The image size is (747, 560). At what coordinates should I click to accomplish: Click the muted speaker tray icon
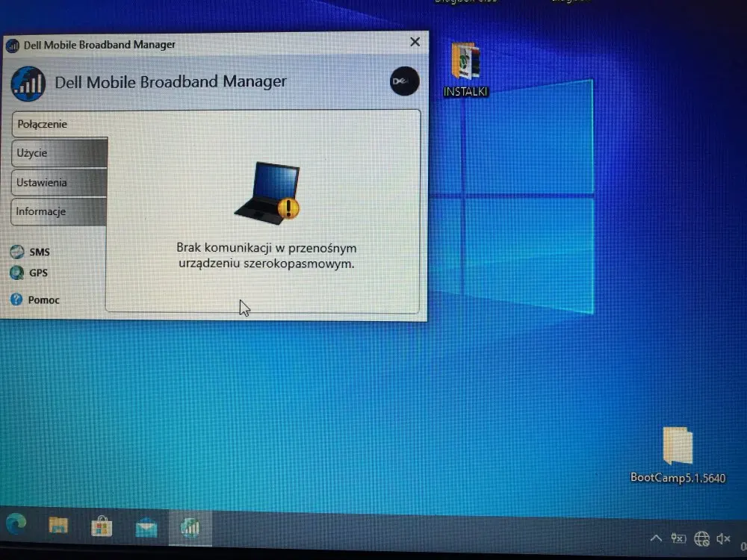[723, 538]
